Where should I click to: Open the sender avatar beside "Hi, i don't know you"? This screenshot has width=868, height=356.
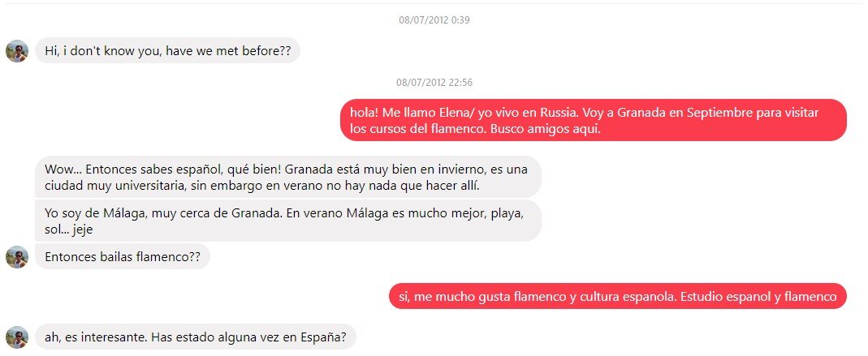point(17,51)
